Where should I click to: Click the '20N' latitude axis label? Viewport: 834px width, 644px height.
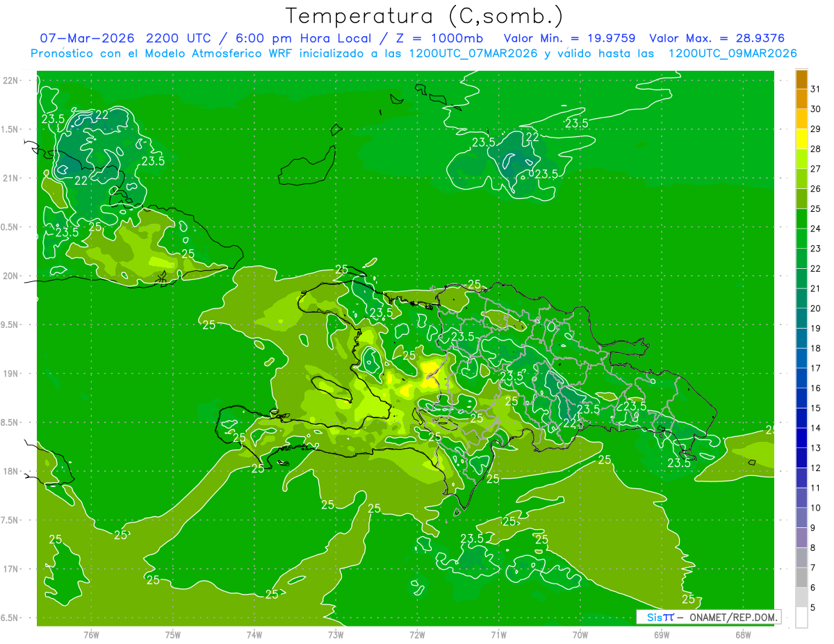[11, 276]
